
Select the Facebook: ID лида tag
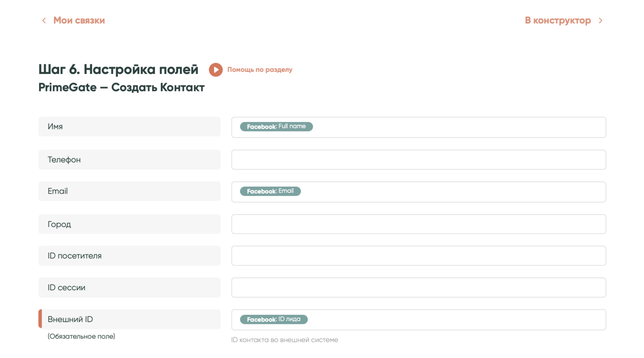274,319
